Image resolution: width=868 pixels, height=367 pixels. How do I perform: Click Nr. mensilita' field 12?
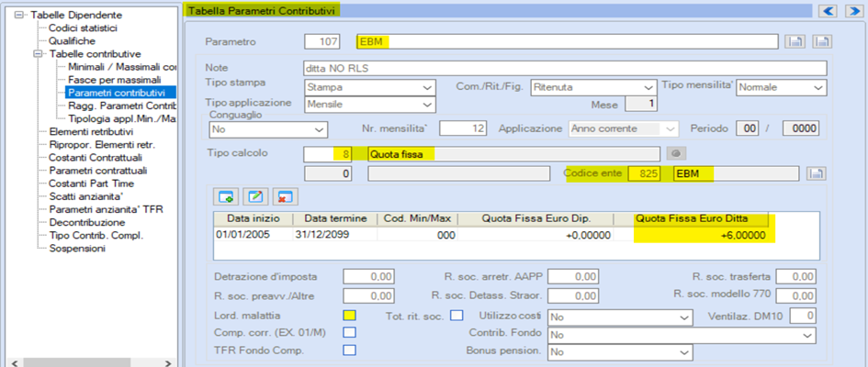pyautogui.click(x=463, y=128)
